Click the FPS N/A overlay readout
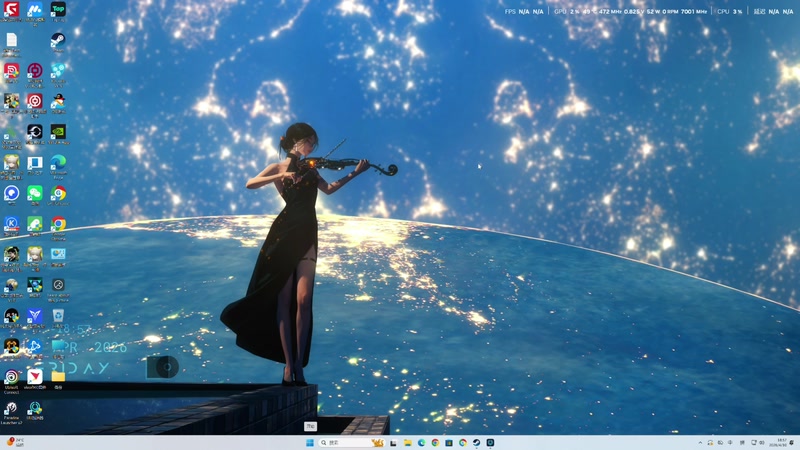This screenshot has height=450, width=800. (524, 11)
